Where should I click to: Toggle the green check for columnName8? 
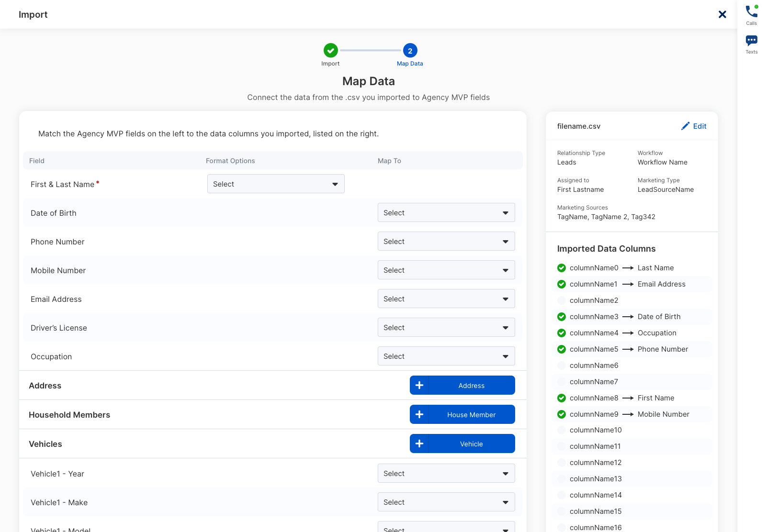(562, 398)
